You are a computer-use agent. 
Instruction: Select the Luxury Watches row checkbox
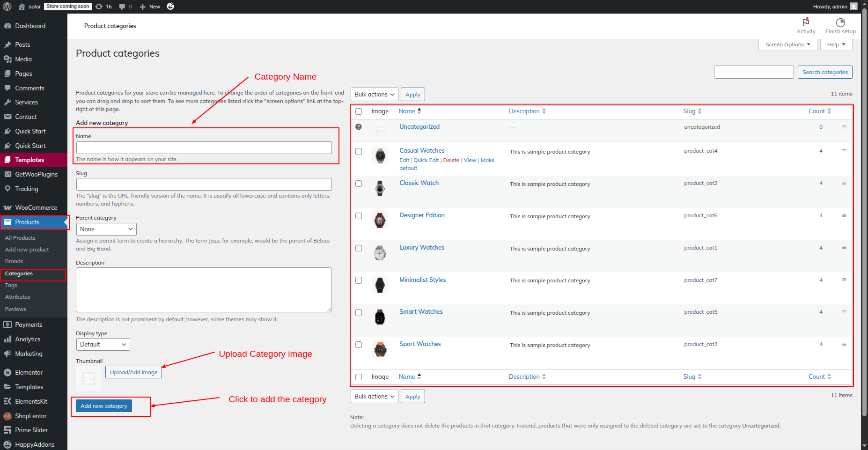coord(359,248)
